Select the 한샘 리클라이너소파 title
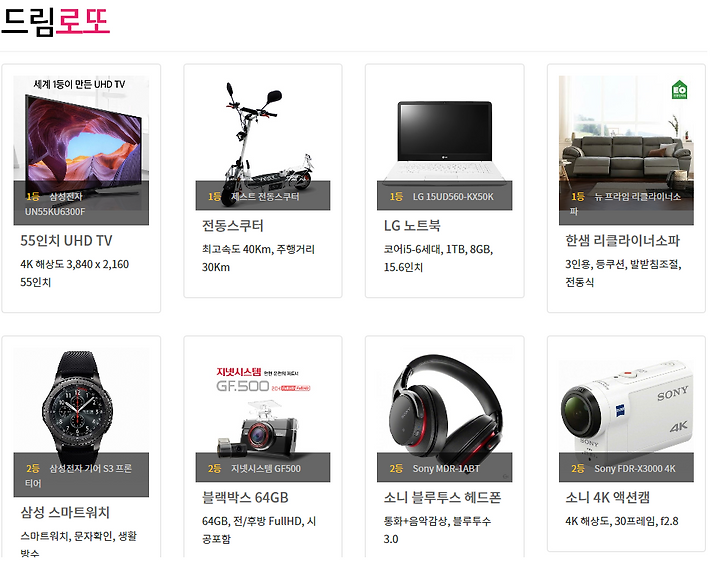Screen dimensions: 720x579 [622, 241]
